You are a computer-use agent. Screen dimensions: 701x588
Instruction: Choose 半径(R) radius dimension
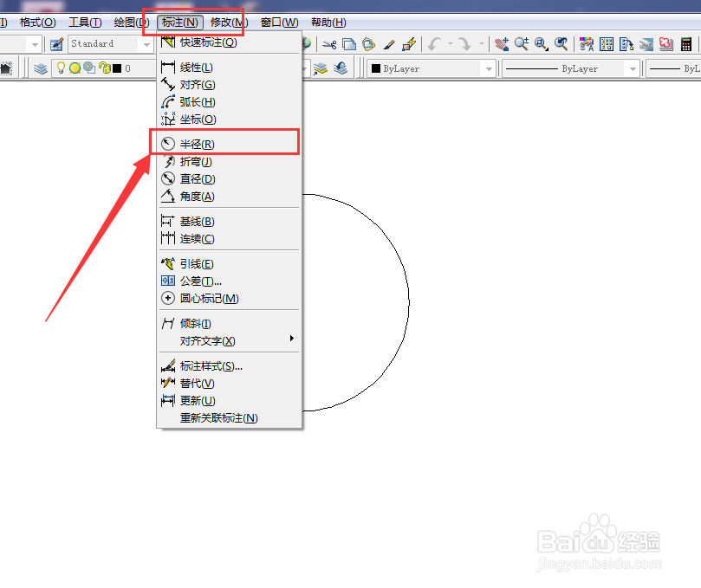(x=230, y=144)
